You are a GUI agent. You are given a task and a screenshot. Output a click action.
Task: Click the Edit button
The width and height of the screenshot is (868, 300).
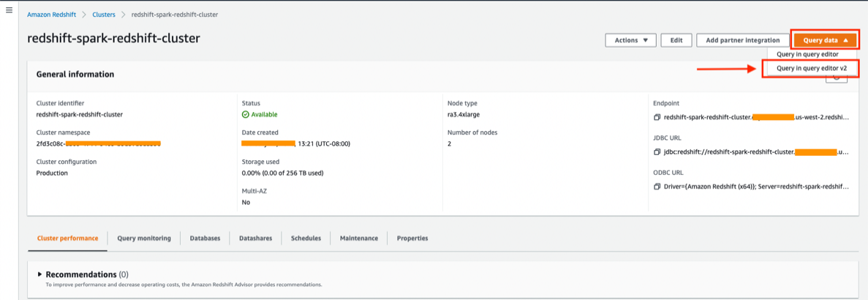tap(676, 40)
